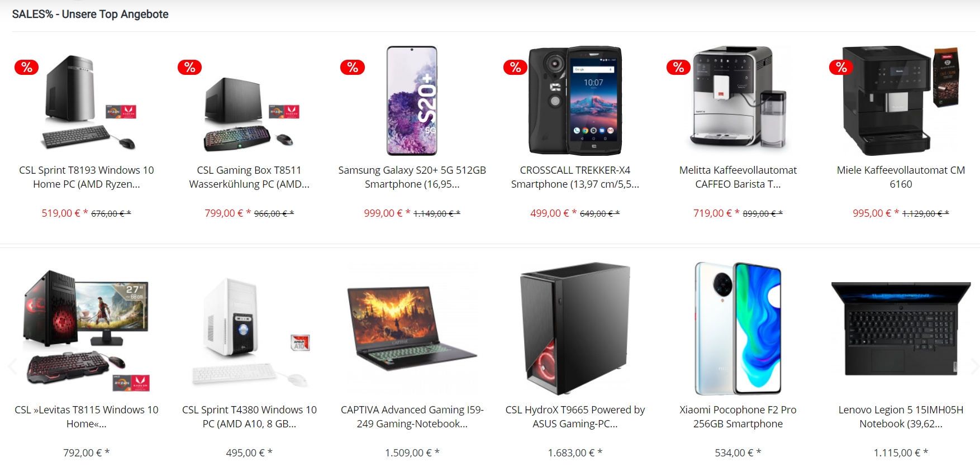Click the sale badge on CSL Gaming Box T8511
This screenshot has height=467, width=980.
189,68
